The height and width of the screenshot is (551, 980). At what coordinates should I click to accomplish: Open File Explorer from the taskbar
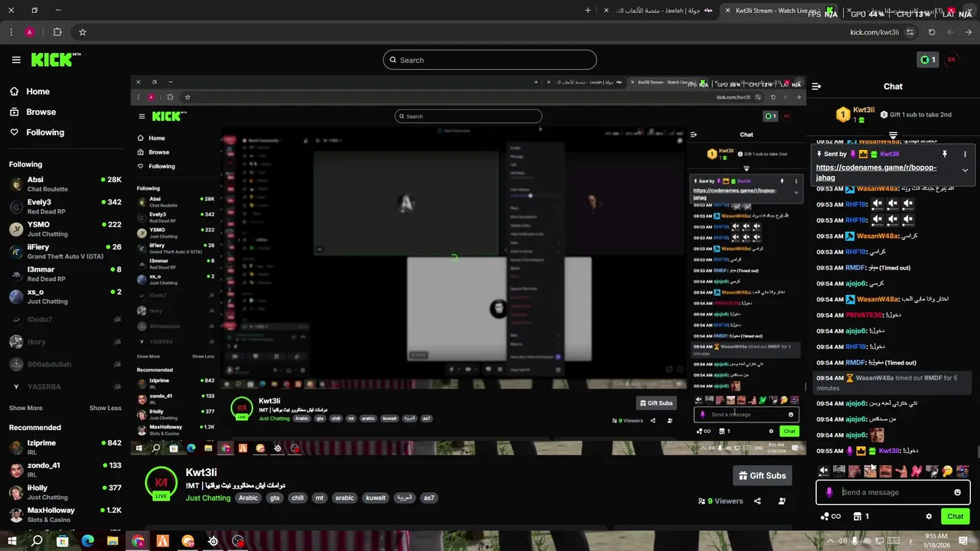click(x=113, y=541)
